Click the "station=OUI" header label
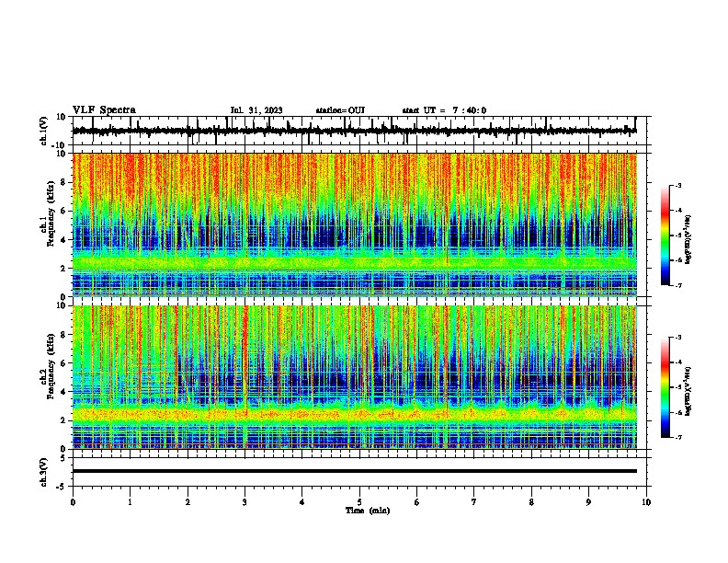 340,110
